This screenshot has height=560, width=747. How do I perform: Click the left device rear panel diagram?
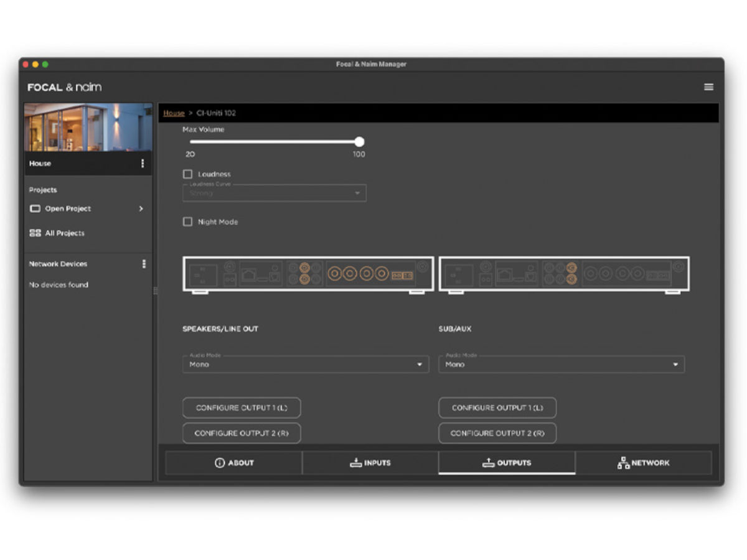pos(308,274)
